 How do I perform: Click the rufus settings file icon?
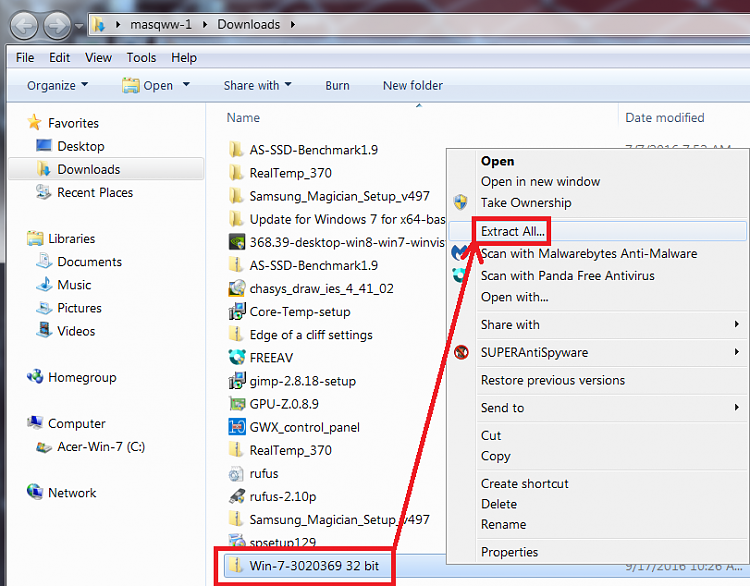pos(236,474)
